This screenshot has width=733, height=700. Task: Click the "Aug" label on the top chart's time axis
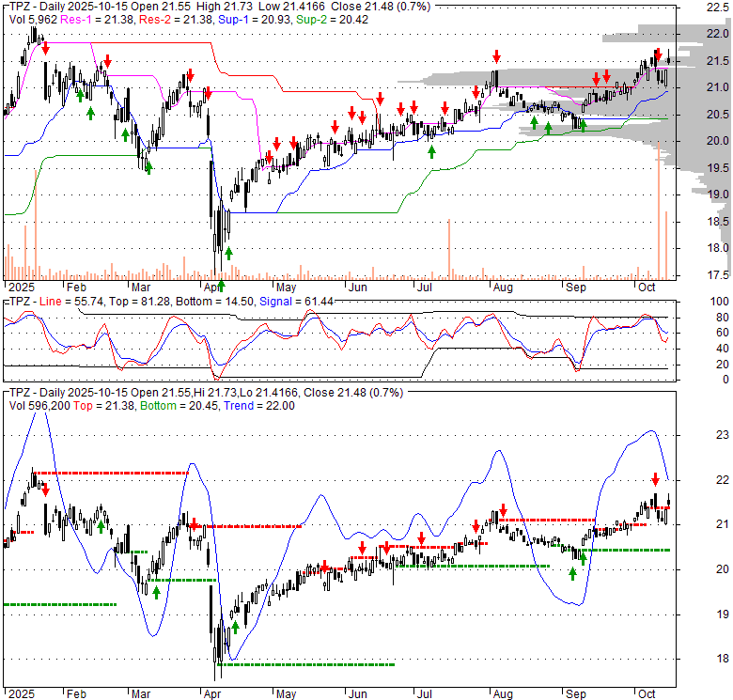click(503, 288)
